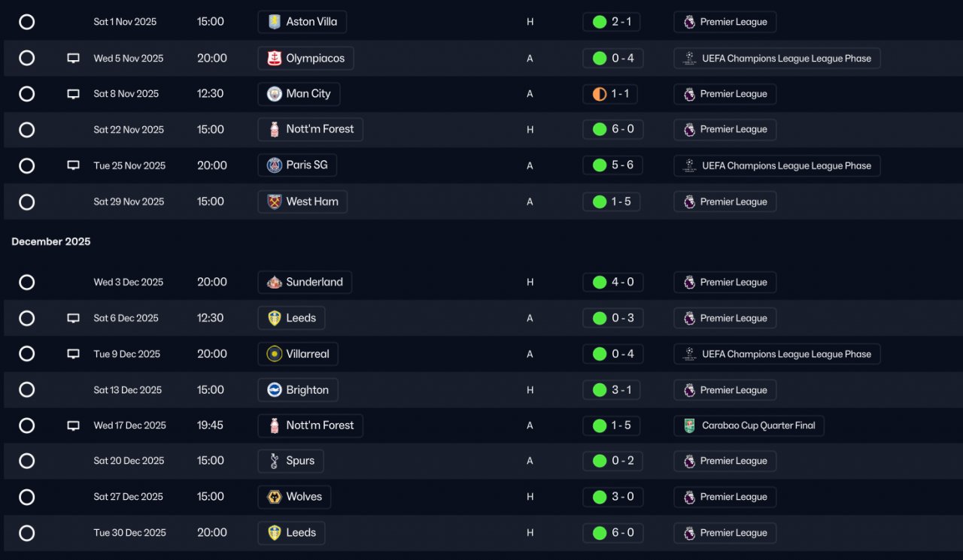Select the radio circle for Aston Villa match
Screen dimensions: 963x560
point(26,22)
